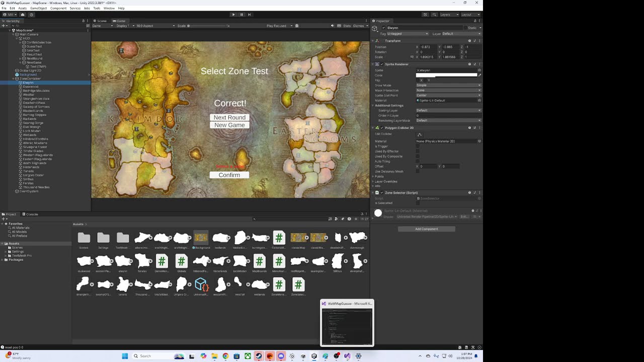Open the Layout dropdown in top toolbar
The height and width of the screenshot is (362, 644).
coord(470,15)
